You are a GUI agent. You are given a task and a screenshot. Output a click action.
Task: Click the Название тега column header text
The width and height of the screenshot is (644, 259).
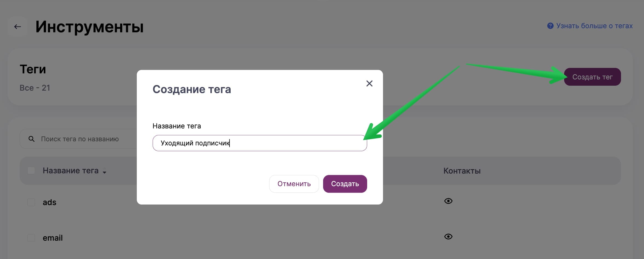(71, 171)
